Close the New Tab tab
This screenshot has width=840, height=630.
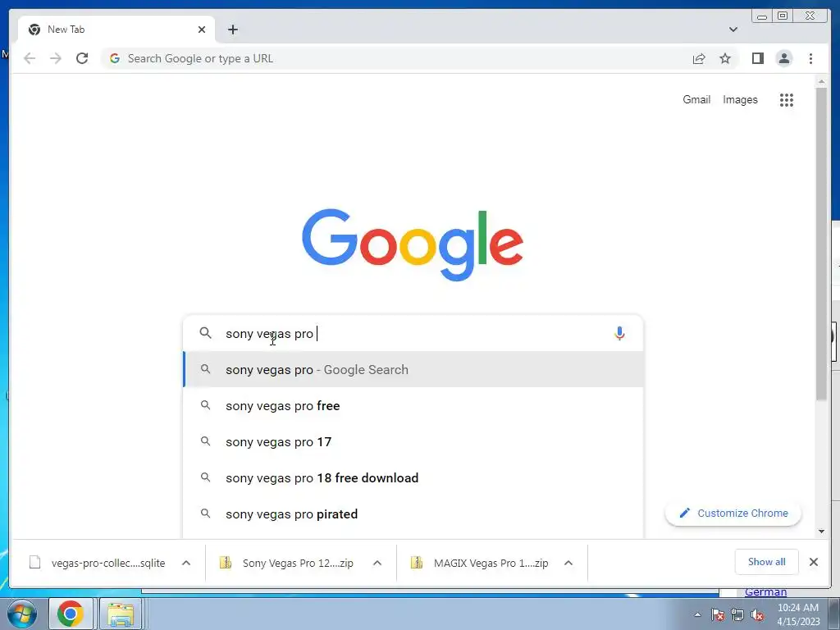click(202, 30)
